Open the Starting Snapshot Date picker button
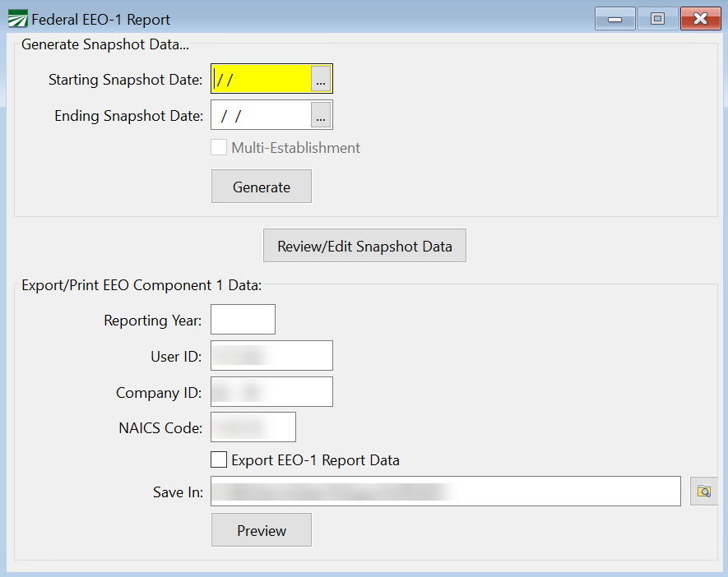Viewport: 728px width, 577px height. point(321,80)
